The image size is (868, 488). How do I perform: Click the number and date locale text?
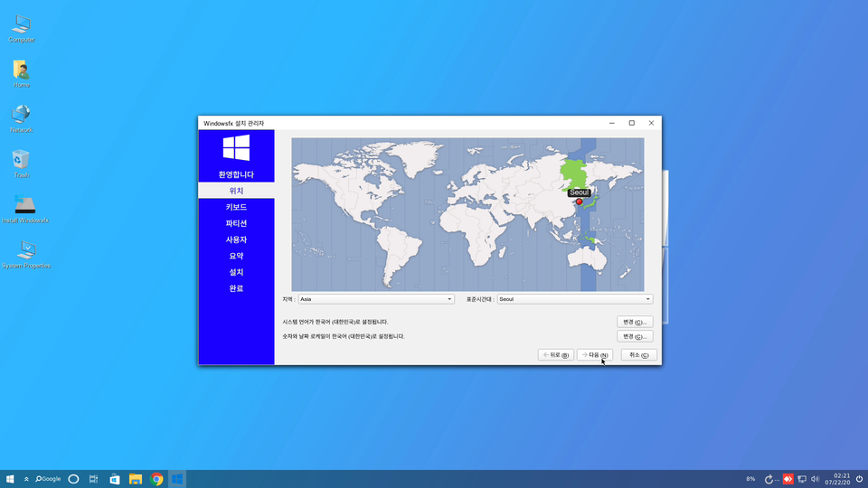(x=344, y=336)
